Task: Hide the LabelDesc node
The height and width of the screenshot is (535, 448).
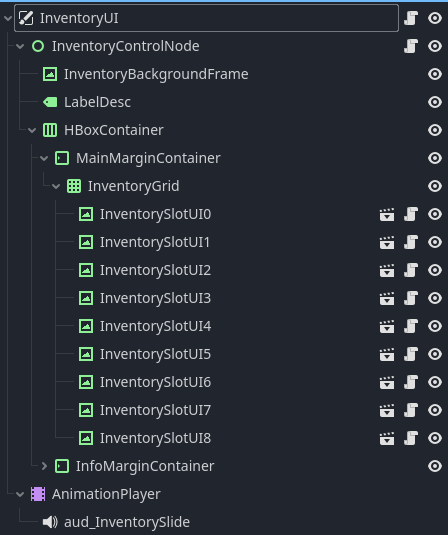Action: click(435, 102)
